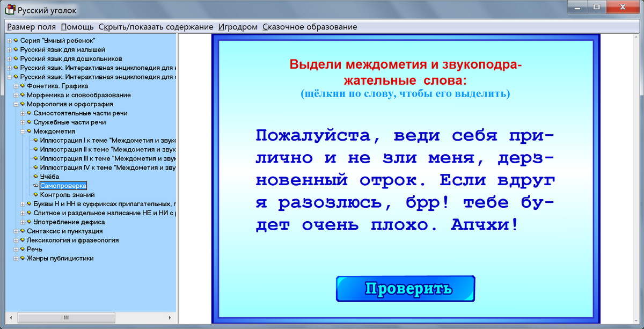Open the "Сказочное образование" menu
The width and height of the screenshot is (644, 329).
(x=310, y=26)
